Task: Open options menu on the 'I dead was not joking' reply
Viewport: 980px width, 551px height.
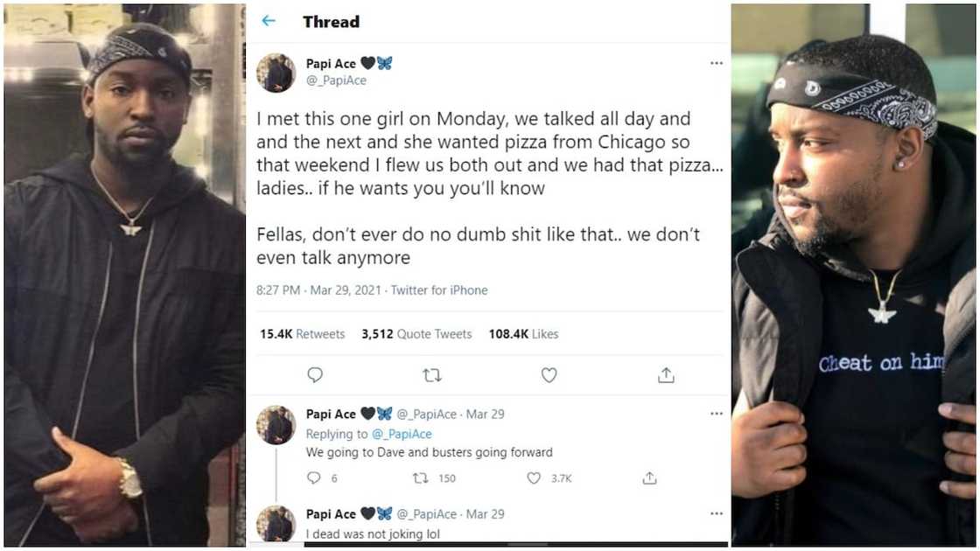Action: point(716,513)
